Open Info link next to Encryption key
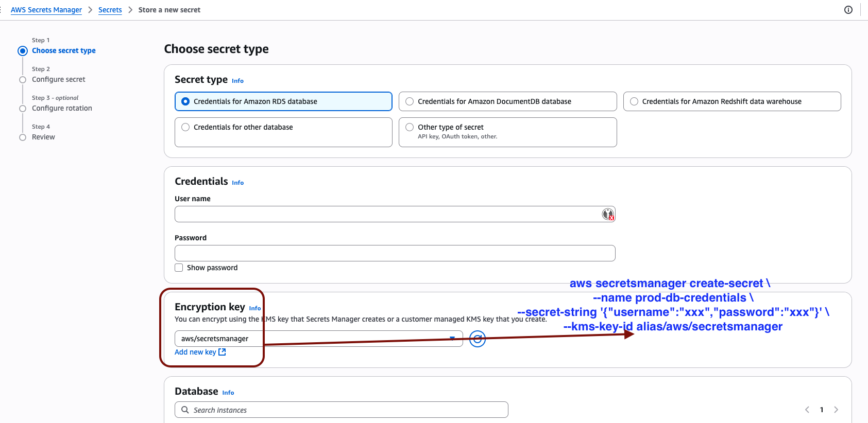The width and height of the screenshot is (868, 423). pos(255,308)
